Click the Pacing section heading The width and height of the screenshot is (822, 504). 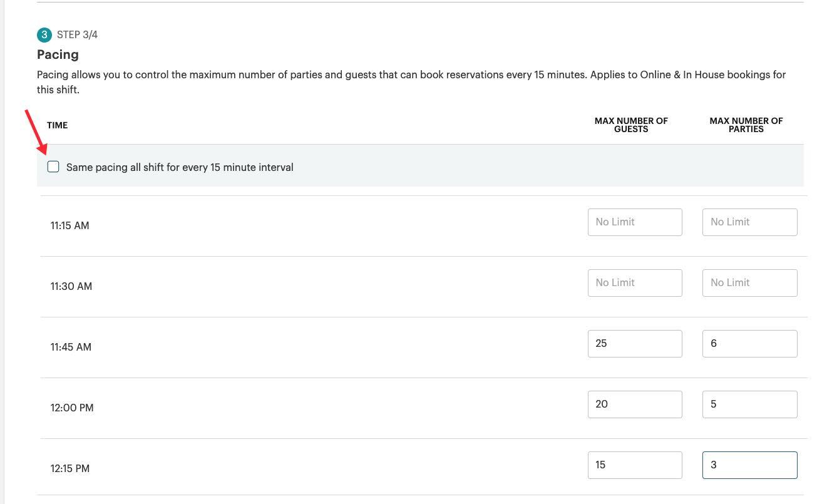coord(58,54)
